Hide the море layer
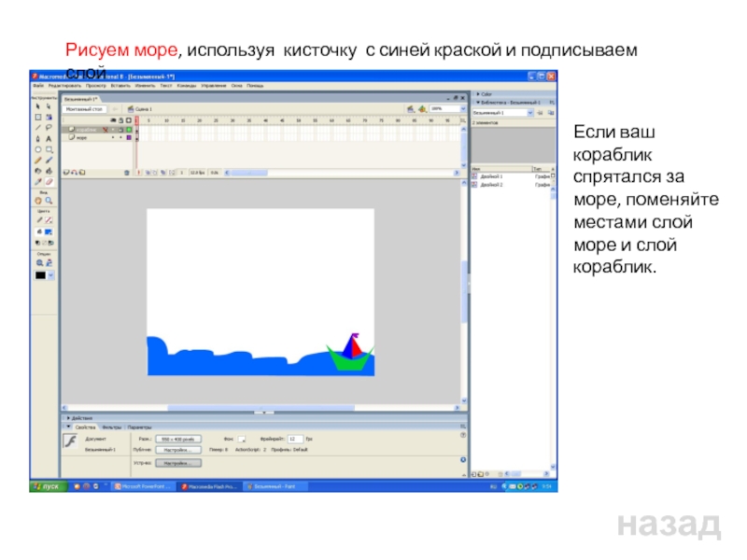747x560 pixels. (x=113, y=137)
